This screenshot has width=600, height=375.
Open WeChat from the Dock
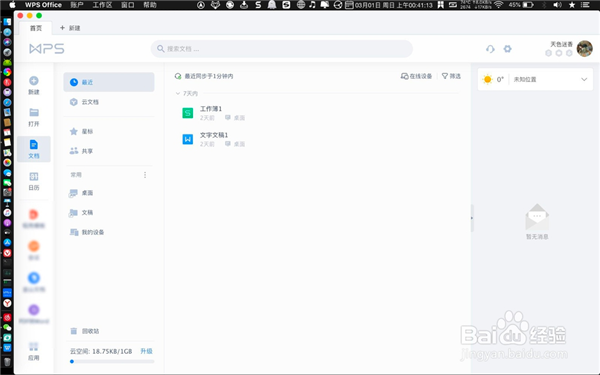pos(7,327)
